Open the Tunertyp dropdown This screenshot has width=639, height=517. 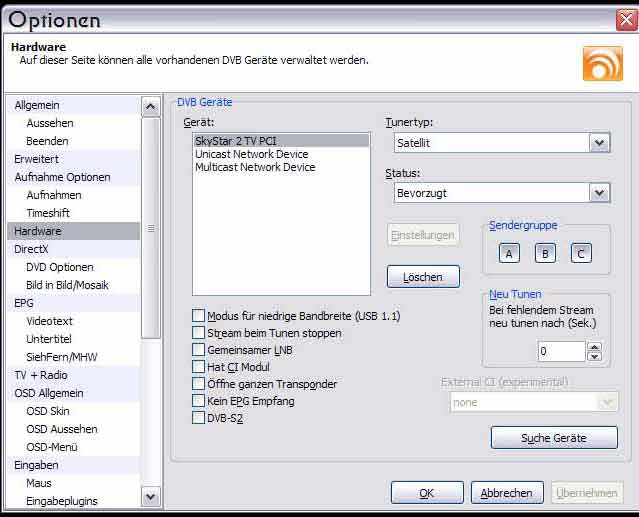[x=599, y=143]
